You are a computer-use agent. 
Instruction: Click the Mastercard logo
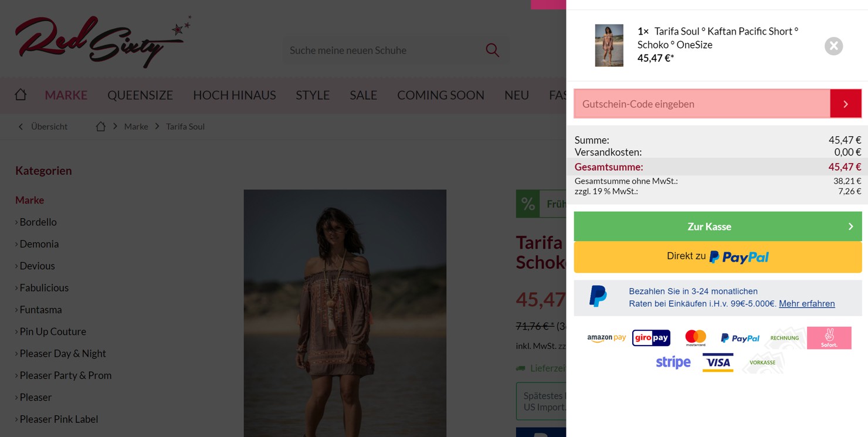tap(696, 338)
